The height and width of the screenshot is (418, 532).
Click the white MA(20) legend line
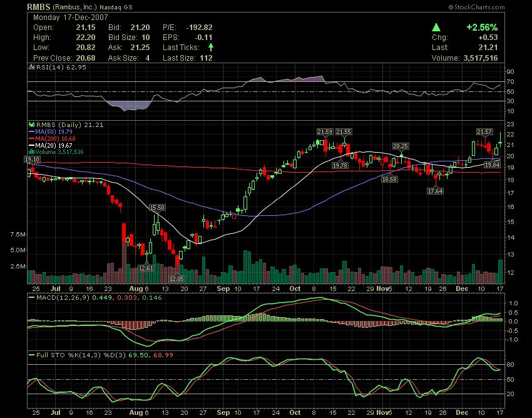point(32,145)
